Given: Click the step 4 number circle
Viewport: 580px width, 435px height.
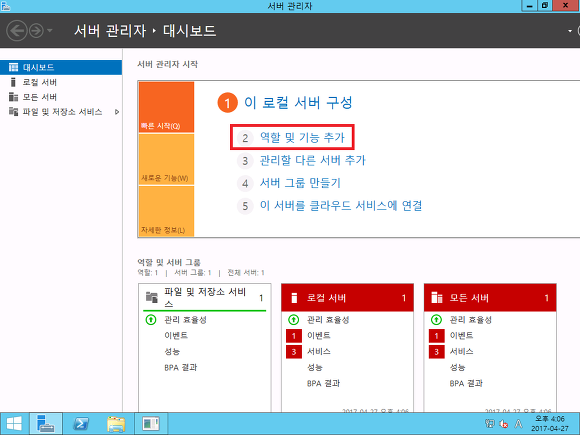Looking at the screenshot, I should tap(245, 183).
